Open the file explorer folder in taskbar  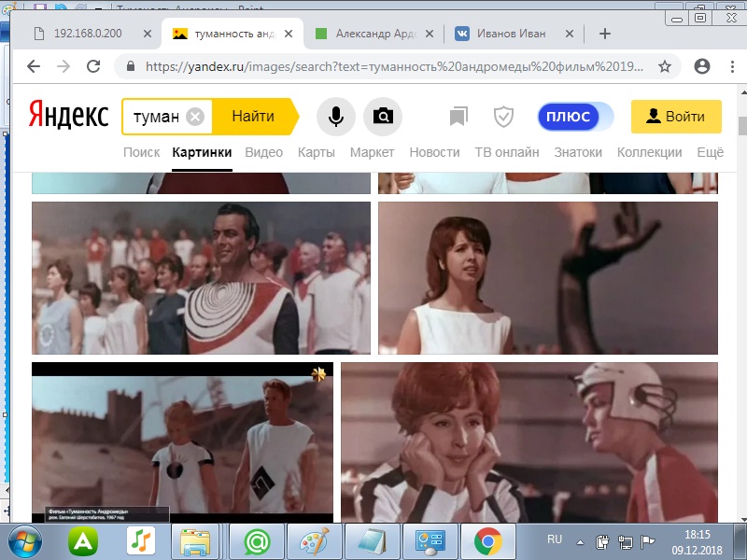pos(195,542)
